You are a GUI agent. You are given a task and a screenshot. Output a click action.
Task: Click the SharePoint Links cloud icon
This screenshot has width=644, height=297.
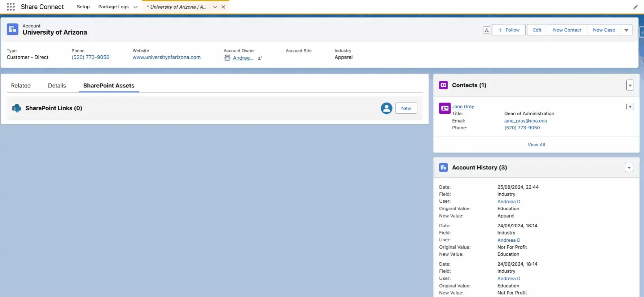(x=17, y=108)
